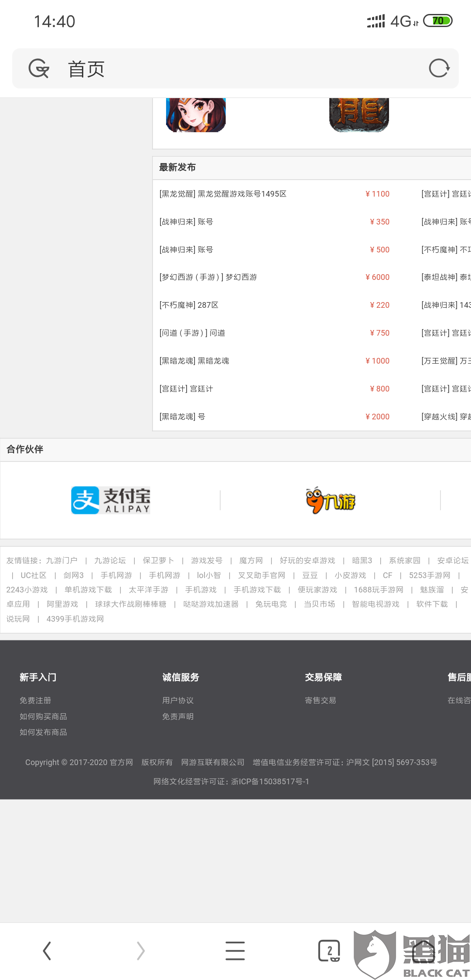Open the 黑龙觉醒游戏账号1495区 listing
This screenshot has width=471, height=980.
pos(223,194)
